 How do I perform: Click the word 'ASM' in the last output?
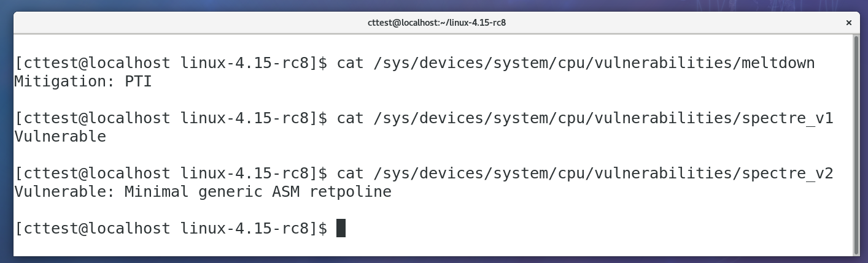pyautogui.click(x=285, y=192)
